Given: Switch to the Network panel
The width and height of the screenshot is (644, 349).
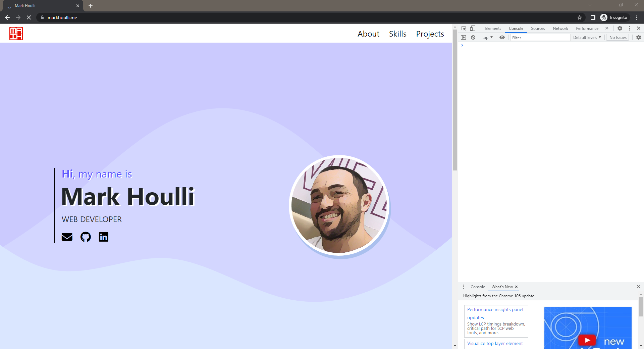Looking at the screenshot, I should click(x=560, y=28).
